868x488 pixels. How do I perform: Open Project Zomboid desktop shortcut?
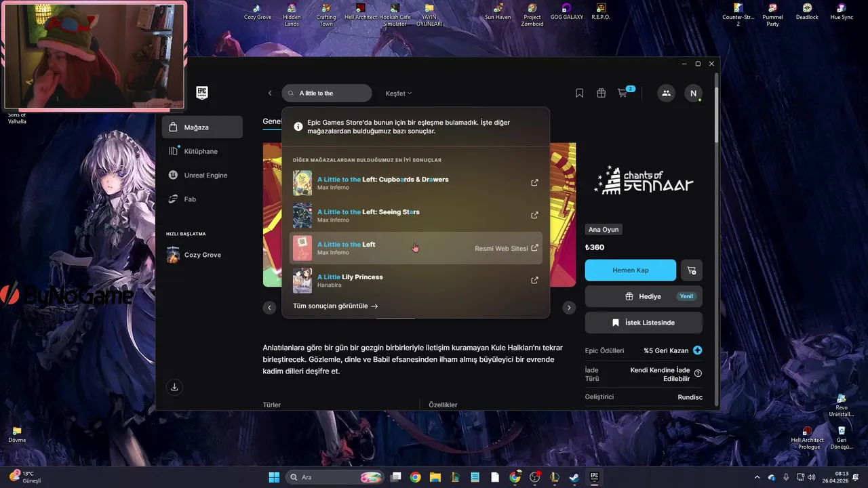[x=532, y=15]
